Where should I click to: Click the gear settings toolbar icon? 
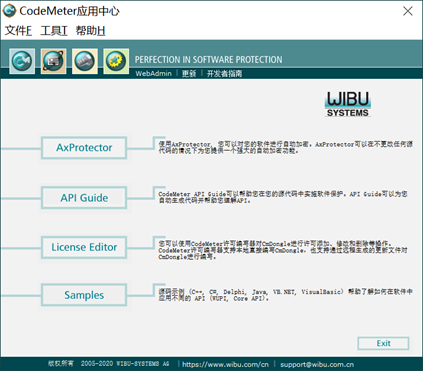pos(116,61)
